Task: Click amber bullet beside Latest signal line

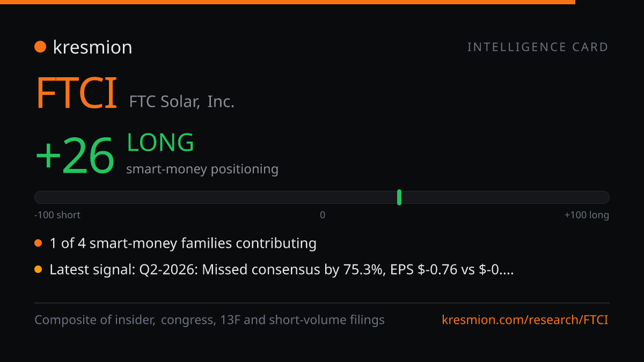Action: 38,270
